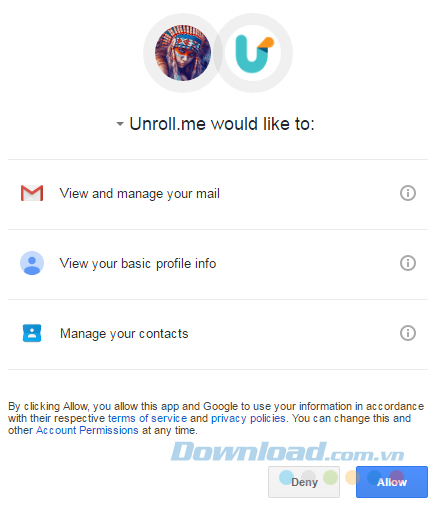Click the Unroll.me app logo

[253, 53]
